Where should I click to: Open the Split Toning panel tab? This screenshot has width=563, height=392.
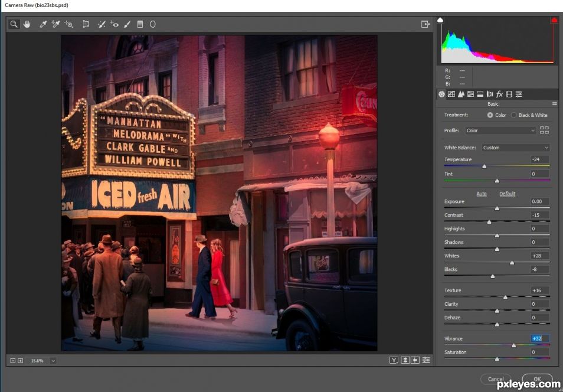coord(480,94)
